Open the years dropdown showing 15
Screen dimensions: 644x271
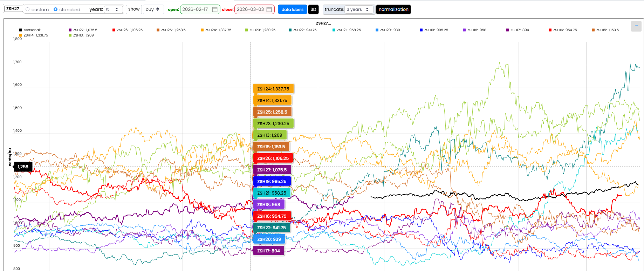coord(114,9)
